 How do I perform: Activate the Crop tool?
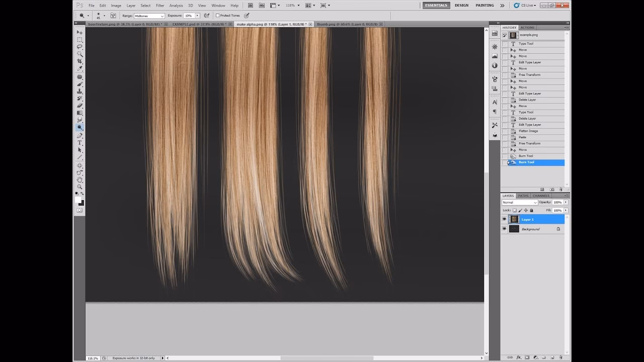click(x=79, y=61)
